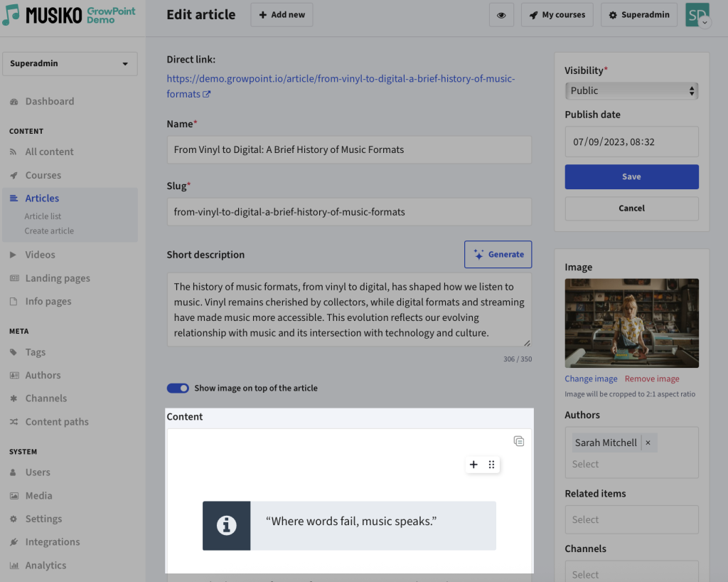Click the Remove image link

652,379
